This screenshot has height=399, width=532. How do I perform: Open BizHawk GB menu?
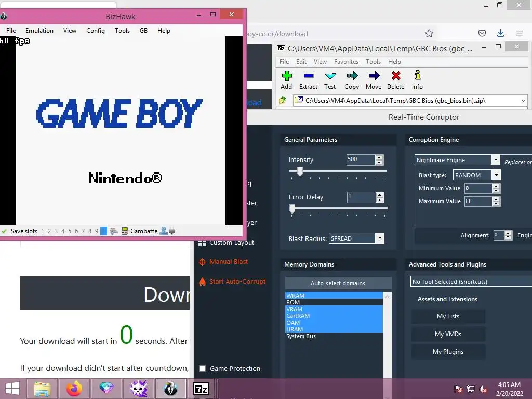click(x=143, y=31)
